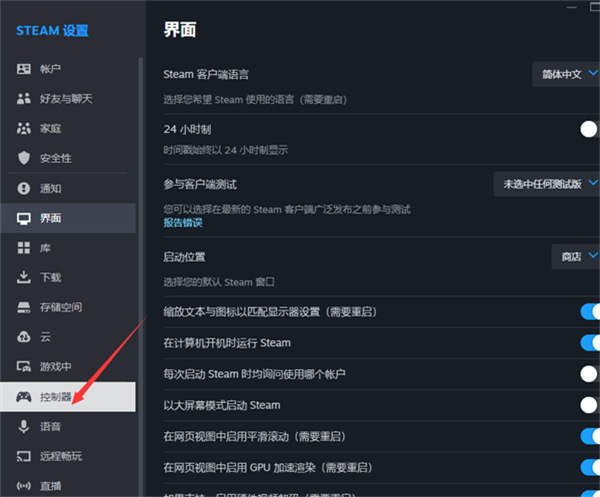Minimize the Steam settings window
The width and height of the screenshot is (600, 497).
[572, 7]
